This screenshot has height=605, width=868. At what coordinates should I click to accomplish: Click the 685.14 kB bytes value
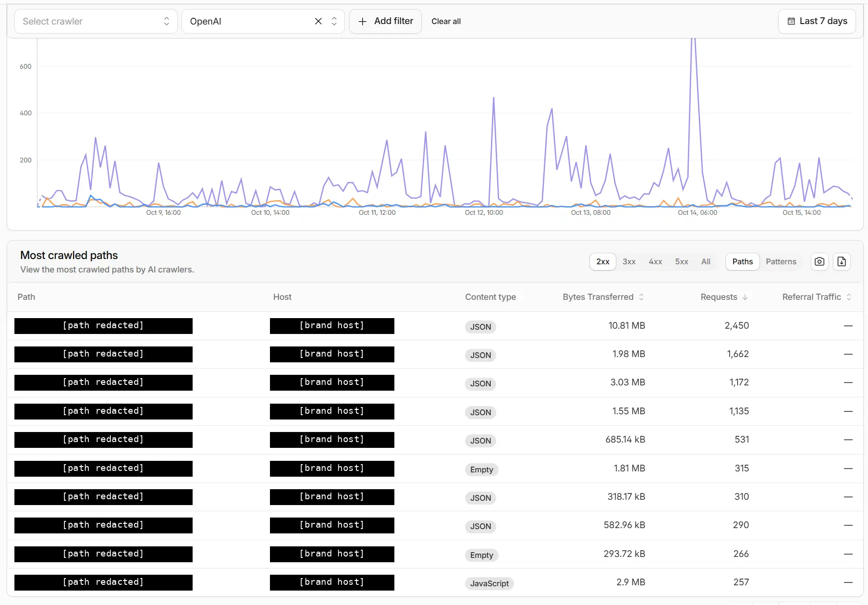(x=625, y=440)
